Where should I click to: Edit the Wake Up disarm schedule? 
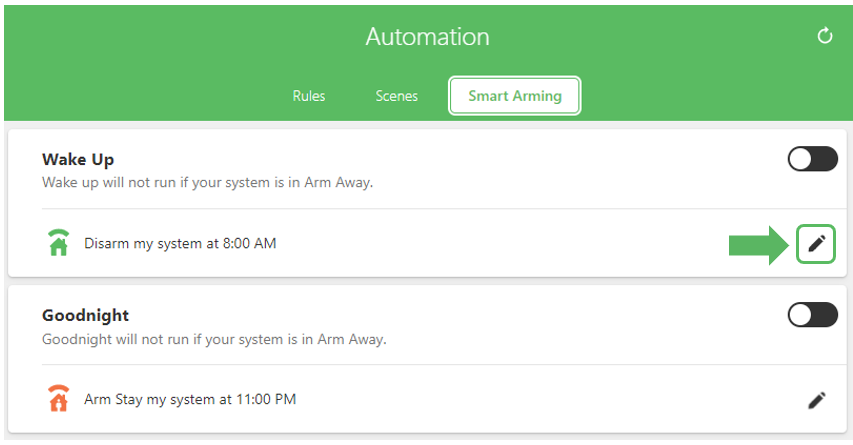click(816, 244)
